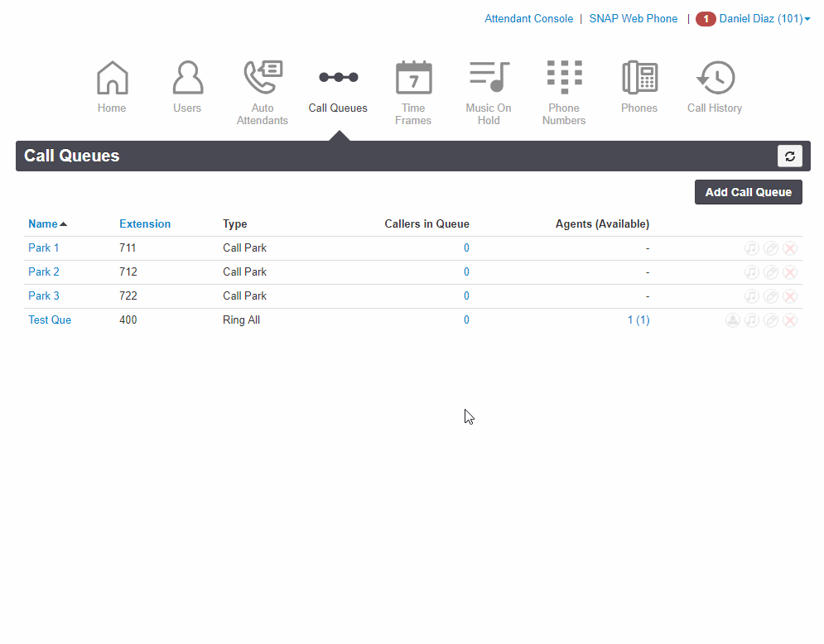Open the Test Que queue link
This screenshot has height=644, width=824.
pos(50,320)
